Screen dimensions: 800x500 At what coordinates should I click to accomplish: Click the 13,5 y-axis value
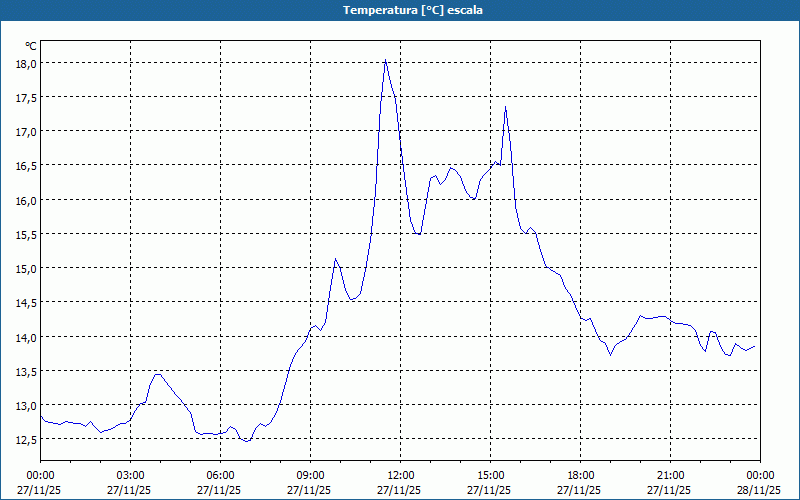[26, 371]
